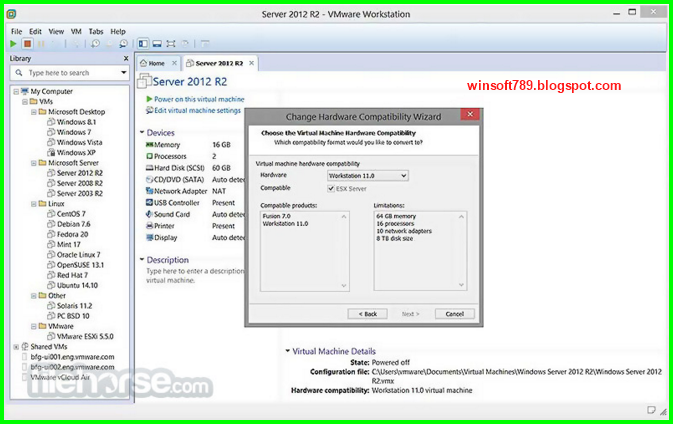
Task: Switch to the Home tab
Action: (156, 63)
